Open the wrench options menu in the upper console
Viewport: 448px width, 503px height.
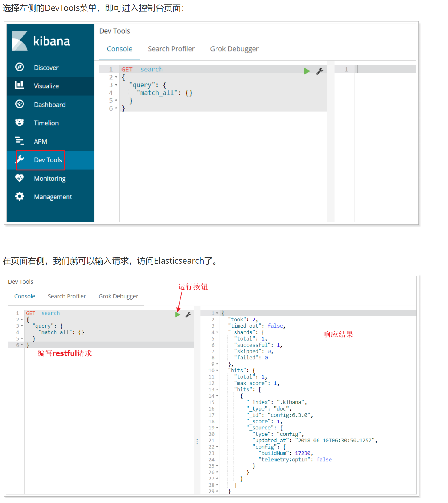(319, 71)
